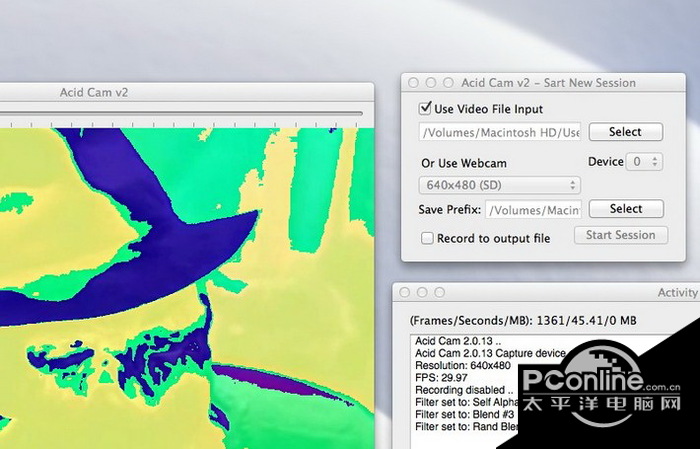Select 'Filter set to: Rand Ble' log line
The image size is (700, 449).
click(x=467, y=427)
